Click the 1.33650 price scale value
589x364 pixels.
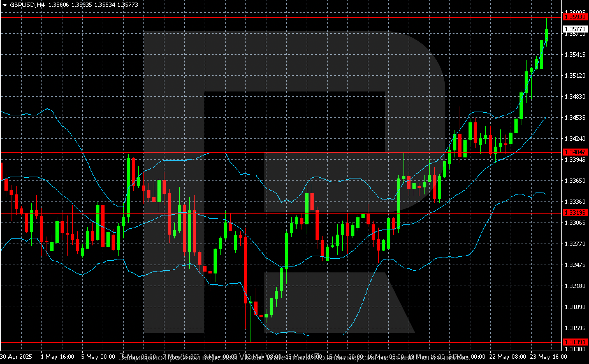(575, 181)
